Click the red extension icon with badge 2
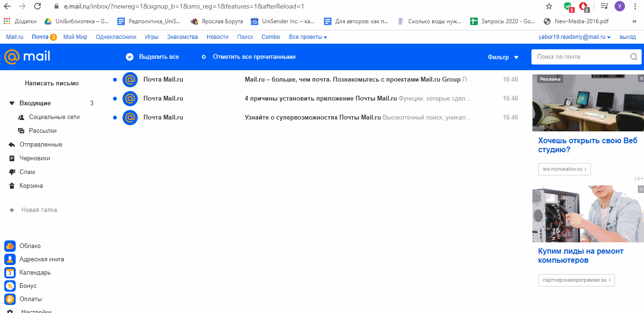Screen dimensions: 644x313 [x=584, y=7]
